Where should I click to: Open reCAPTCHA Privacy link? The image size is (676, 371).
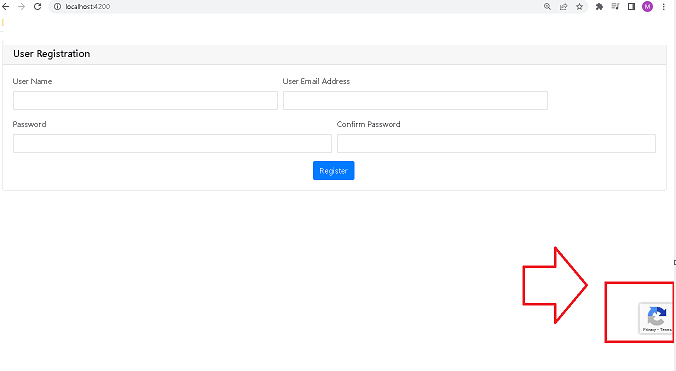[x=649, y=330]
